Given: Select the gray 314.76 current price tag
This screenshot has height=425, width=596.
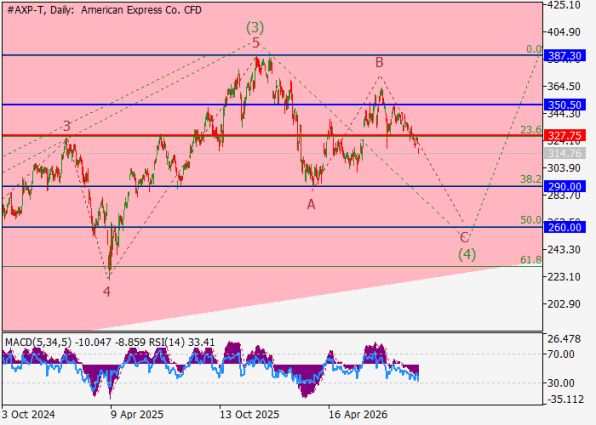Looking at the screenshot, I should tap(564, 154).
